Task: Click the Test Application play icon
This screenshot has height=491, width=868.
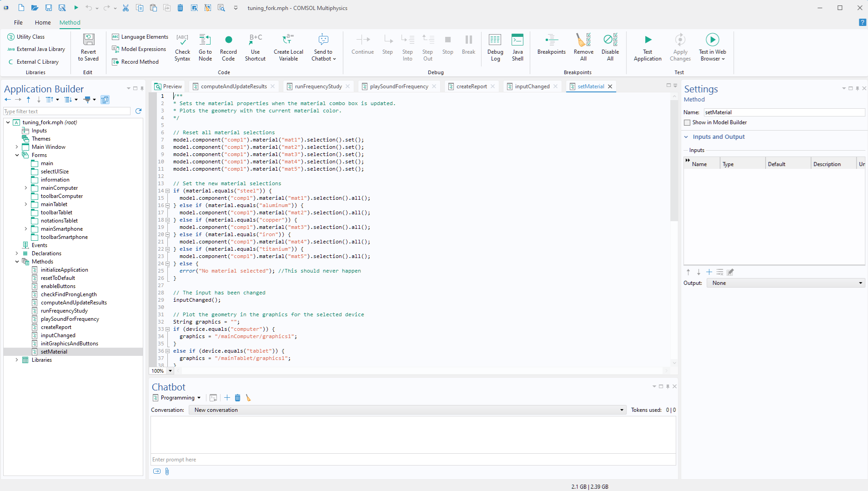Action: [x=647, y=40]
